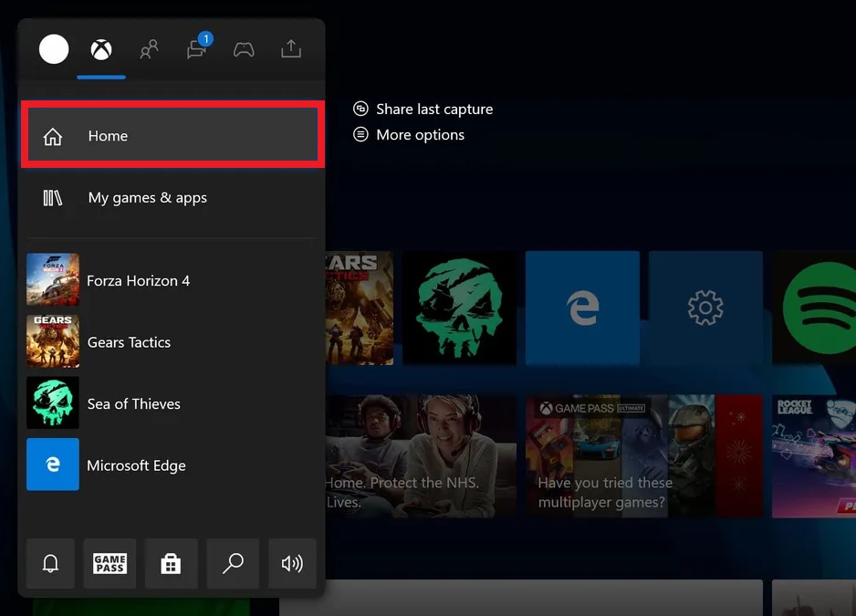Image resolution: width=856 pixels, height=616 pixels.
Task: Open search magnifier button
Action: [233, 563]
